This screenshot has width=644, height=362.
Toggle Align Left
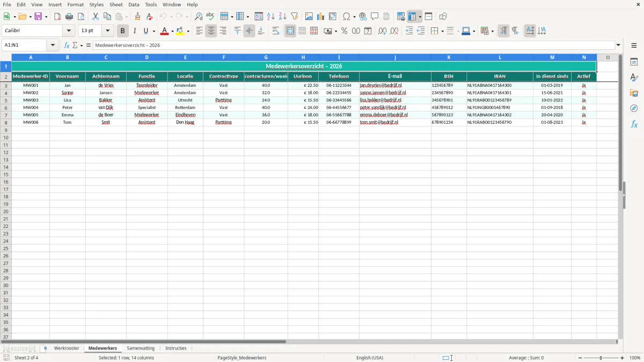(199, 31)
